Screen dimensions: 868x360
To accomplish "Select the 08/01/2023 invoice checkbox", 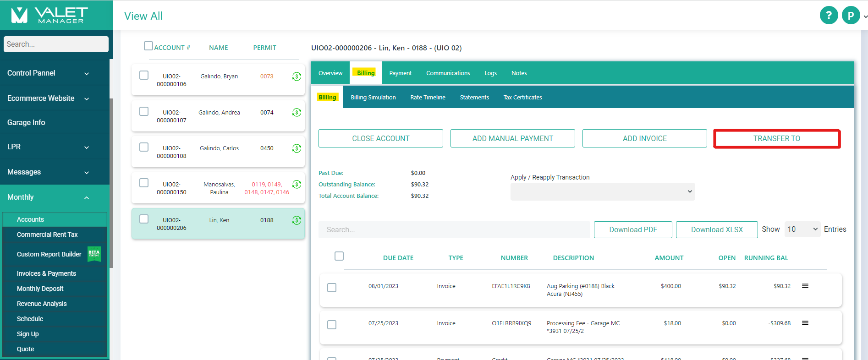I will click(332, 288).
